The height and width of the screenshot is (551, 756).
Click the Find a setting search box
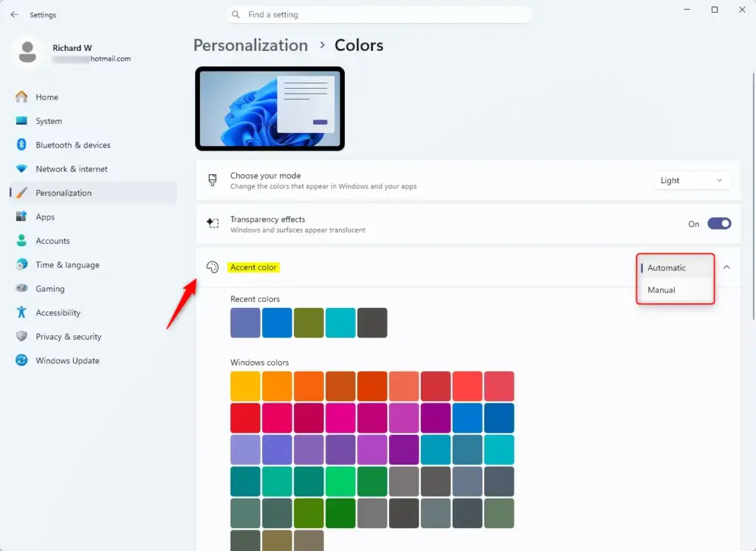click(379, 15)
